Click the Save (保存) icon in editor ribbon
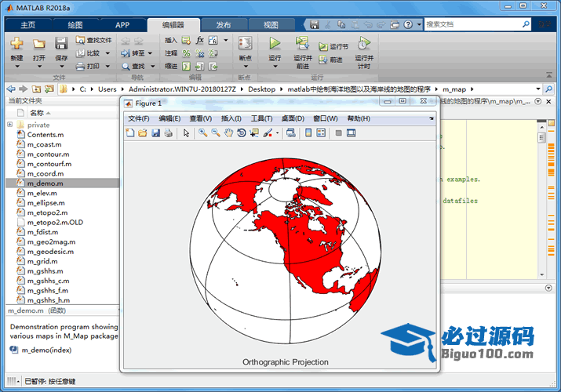The height and width of the screenshot is (392, 561). (61, 44)
